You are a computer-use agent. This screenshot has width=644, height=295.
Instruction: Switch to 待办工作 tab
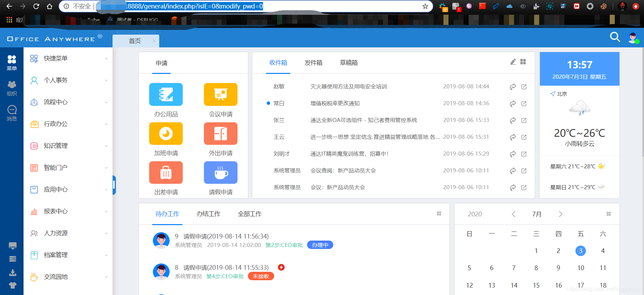[167, 214]
